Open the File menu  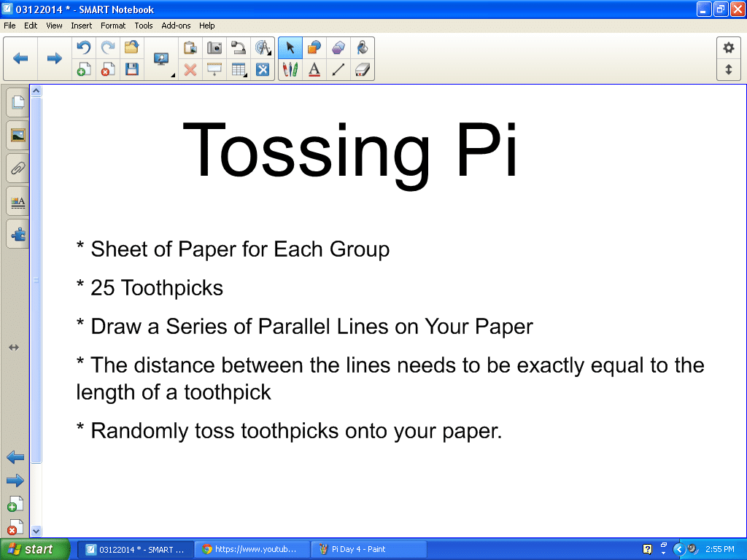(x=9, y=26)
